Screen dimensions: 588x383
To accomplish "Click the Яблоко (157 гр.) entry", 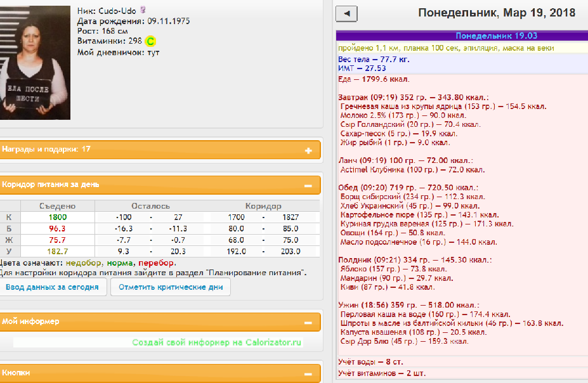I will [393, 269].
